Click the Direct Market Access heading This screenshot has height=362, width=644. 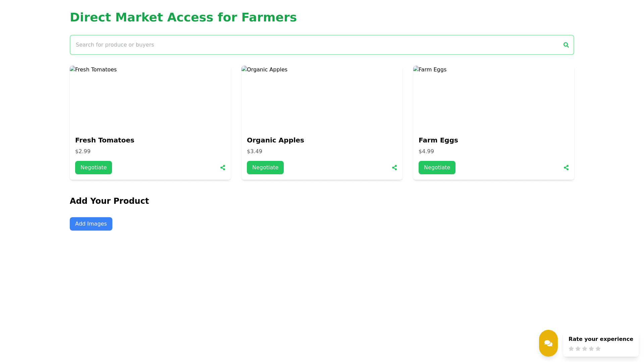[x=183, y=17]
